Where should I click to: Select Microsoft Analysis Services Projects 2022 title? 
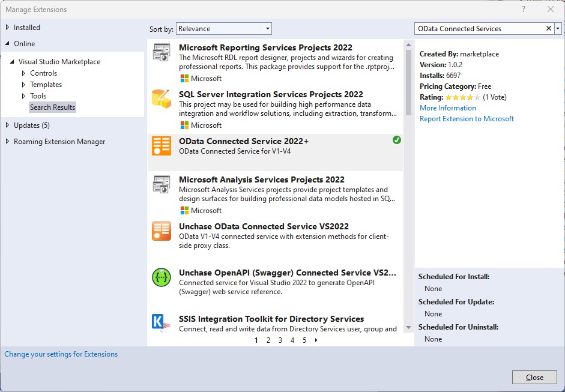[262, 179]
